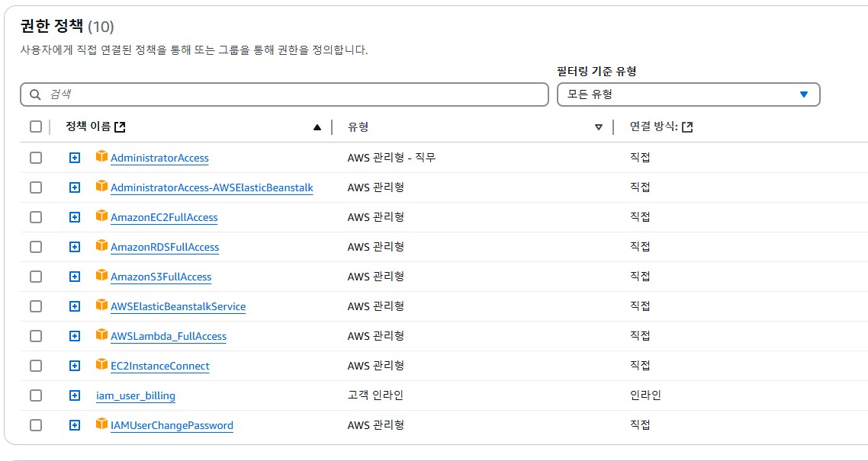The width and height of the screenshot is (868, 461).
Task: Open the AdministratorAccess policy link
Action: point(159,158)
